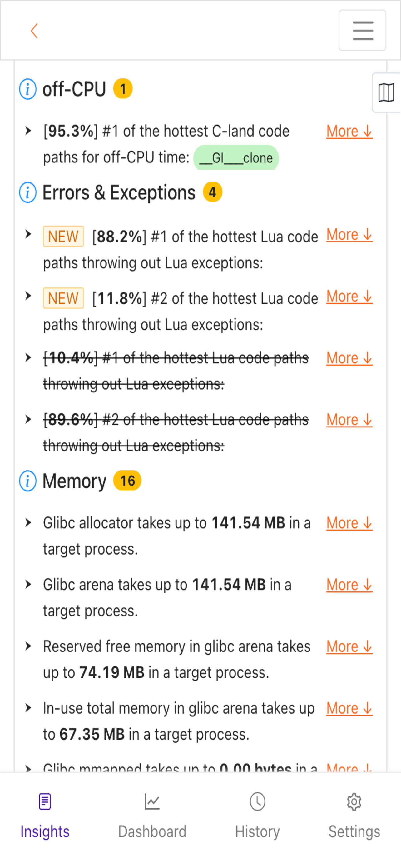The width and height of the screenshot is (401, 868).
Task: Click More link for In-use total memory
Action: click(x=349, y=708)
